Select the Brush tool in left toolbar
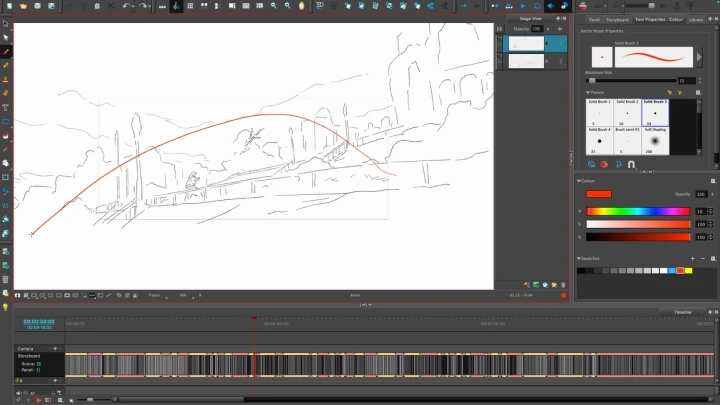 coord(6,51)
